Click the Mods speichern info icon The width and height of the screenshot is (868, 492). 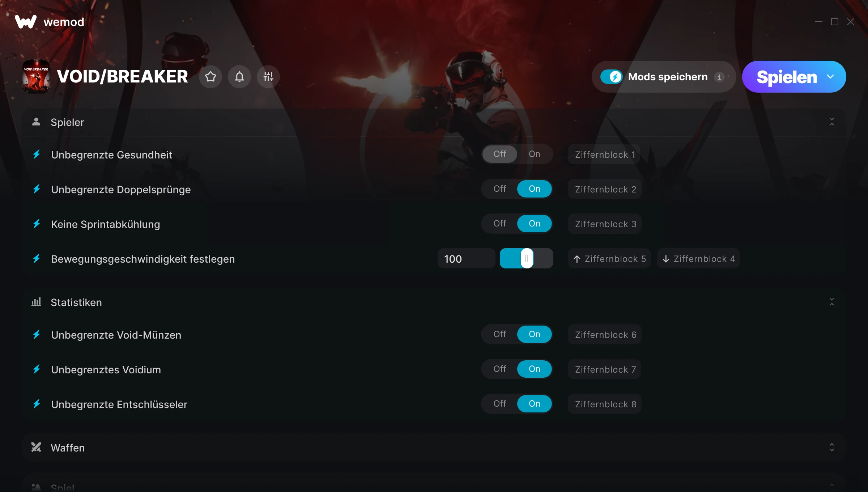[719, 77]
